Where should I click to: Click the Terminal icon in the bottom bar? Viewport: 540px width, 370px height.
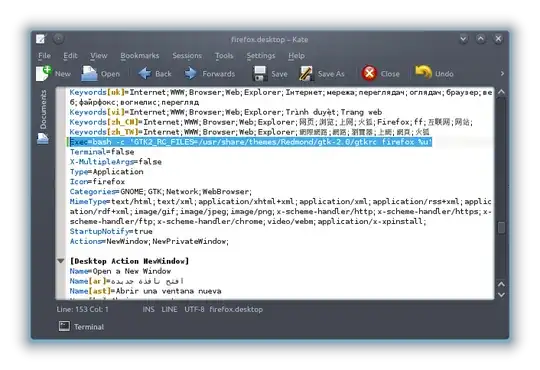(64, 326)
